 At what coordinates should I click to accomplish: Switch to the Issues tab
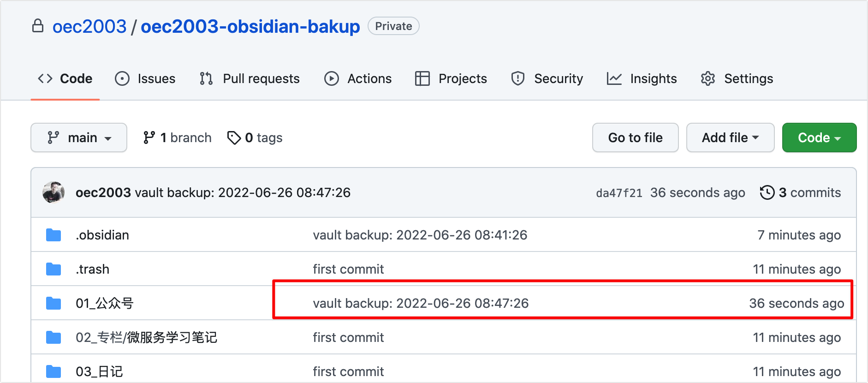point(145,78)
